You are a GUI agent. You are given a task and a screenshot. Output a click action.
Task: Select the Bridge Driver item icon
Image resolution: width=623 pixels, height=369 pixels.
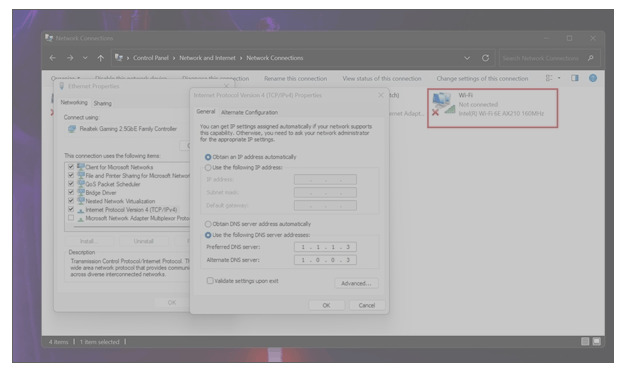(81, 192)
